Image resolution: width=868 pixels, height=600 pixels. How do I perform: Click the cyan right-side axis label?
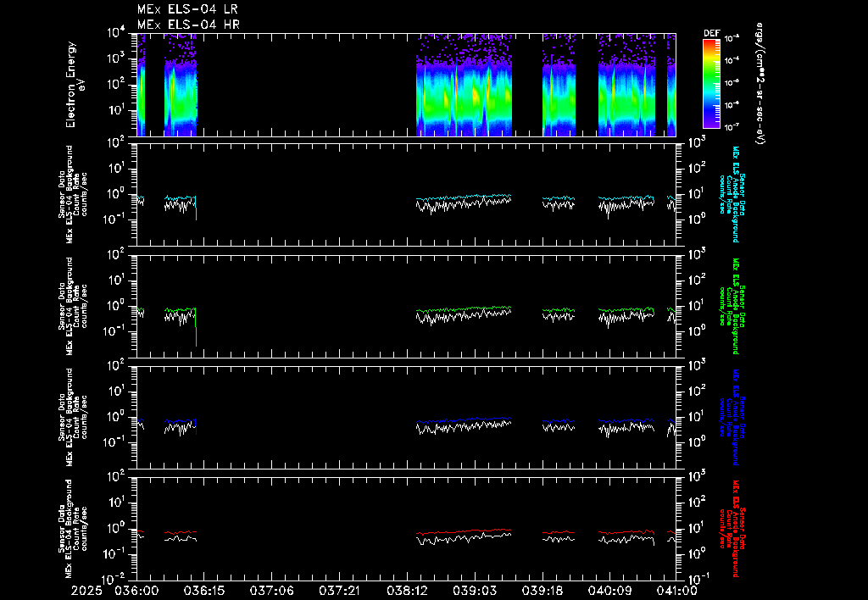point(732,194)
